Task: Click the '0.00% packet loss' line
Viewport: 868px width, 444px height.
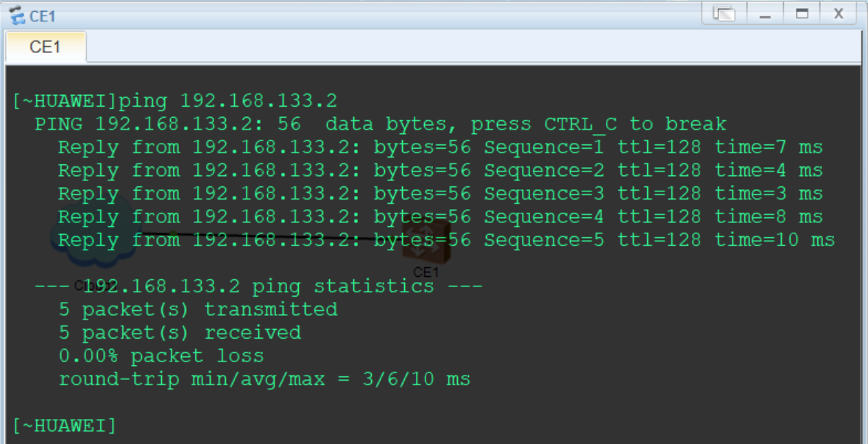Action: (x=160, y=356)
